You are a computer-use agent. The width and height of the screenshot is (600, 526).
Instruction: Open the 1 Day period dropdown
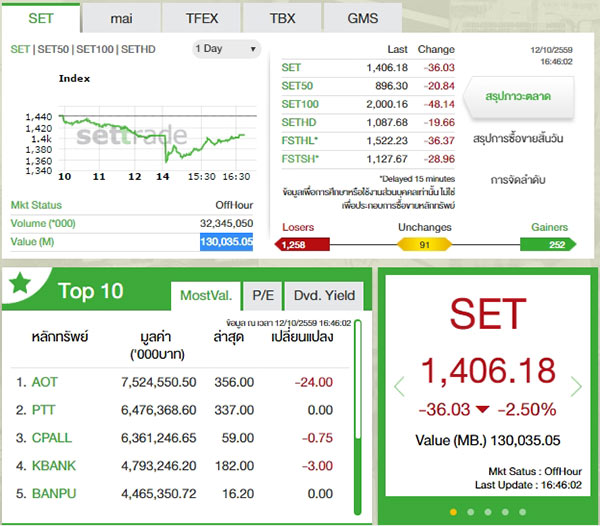pos(227,49)
